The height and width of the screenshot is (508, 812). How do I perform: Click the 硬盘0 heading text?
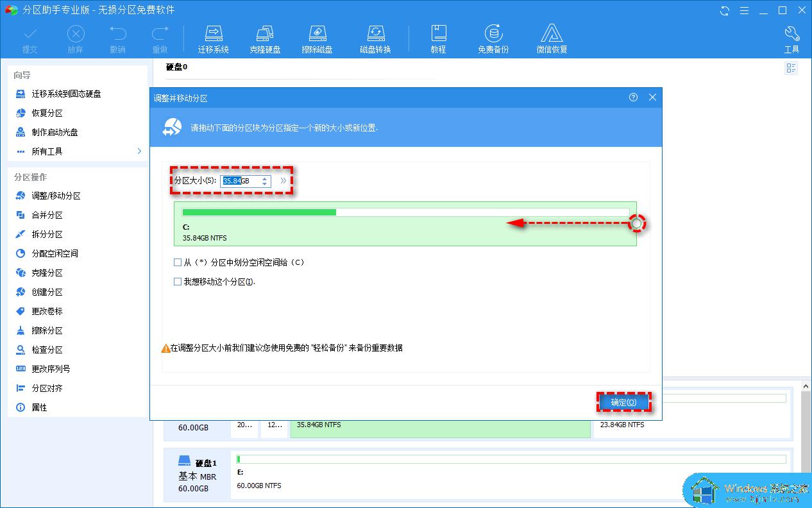176,67
